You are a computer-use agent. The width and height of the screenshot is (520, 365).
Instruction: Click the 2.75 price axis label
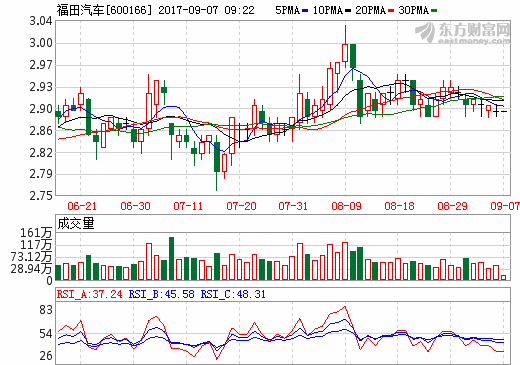(41, 196)
